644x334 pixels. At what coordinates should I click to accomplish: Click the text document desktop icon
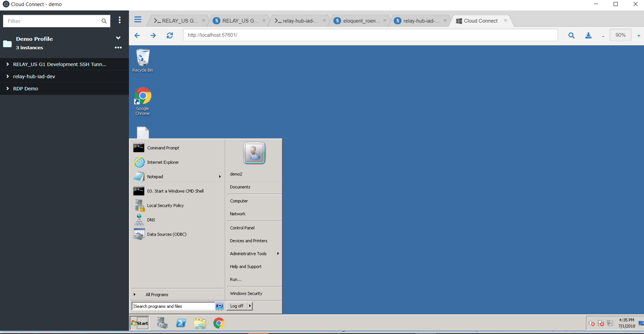pos(143,132)
